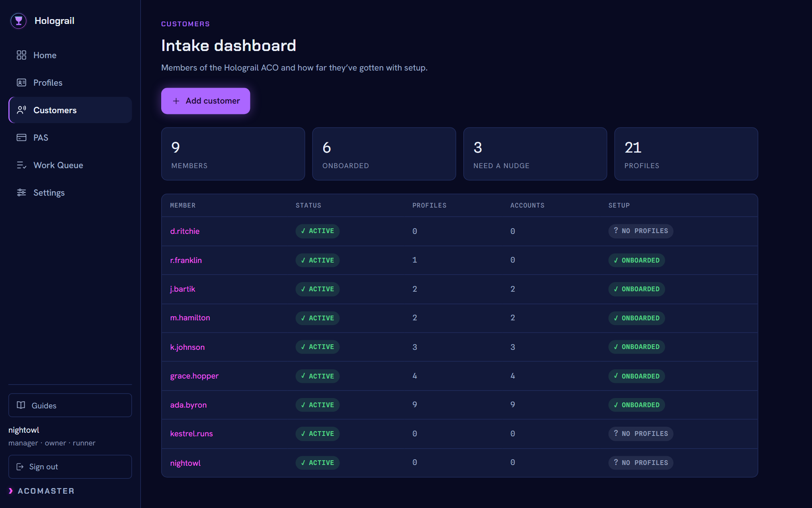Click the Holograil trophy logo icon

click(18, 21)
